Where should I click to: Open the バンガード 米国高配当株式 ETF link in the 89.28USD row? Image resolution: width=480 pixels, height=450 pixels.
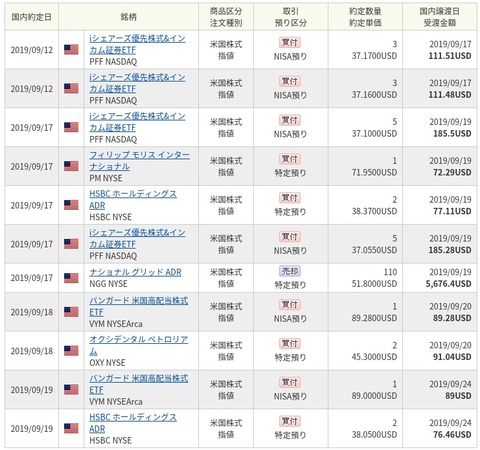[x=138, y=307]
